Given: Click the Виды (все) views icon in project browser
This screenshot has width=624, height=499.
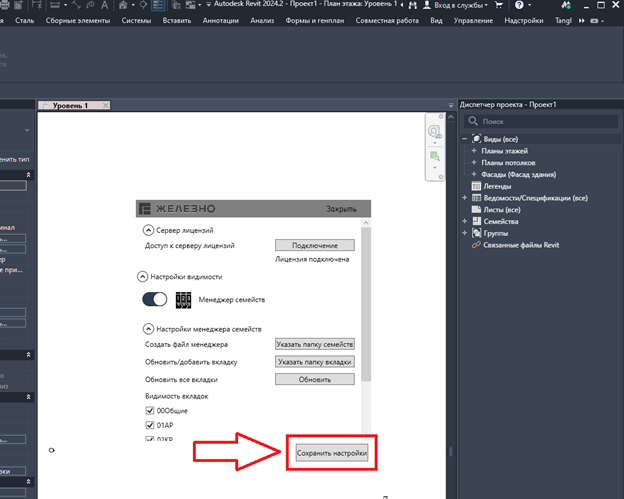Looking at the screenshot, I should point(476,139).
